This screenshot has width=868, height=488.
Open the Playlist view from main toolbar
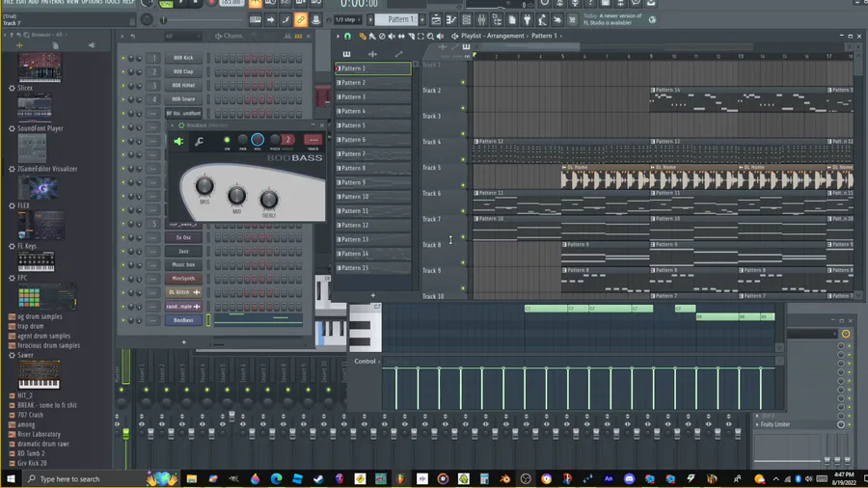pos(436,20)
